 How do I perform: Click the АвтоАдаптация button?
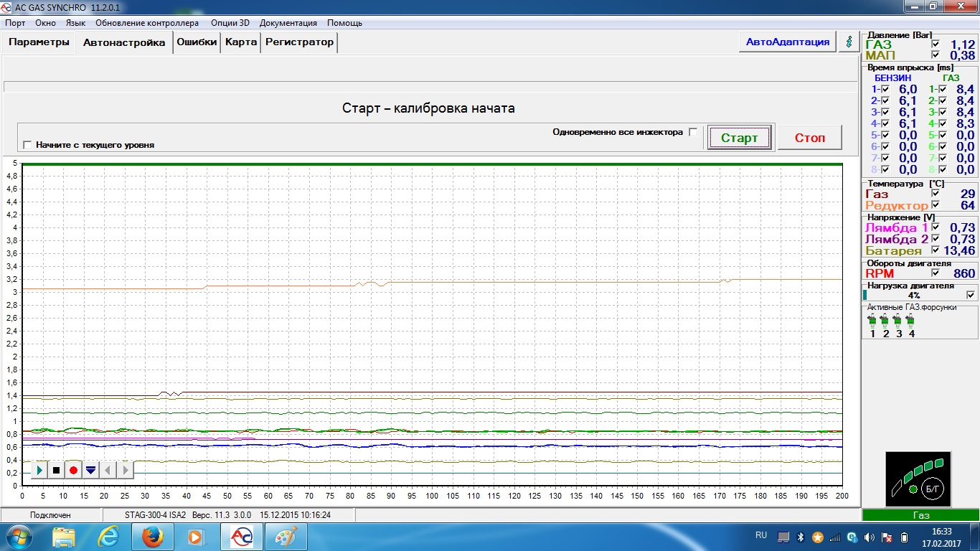[x=787, y=42]
